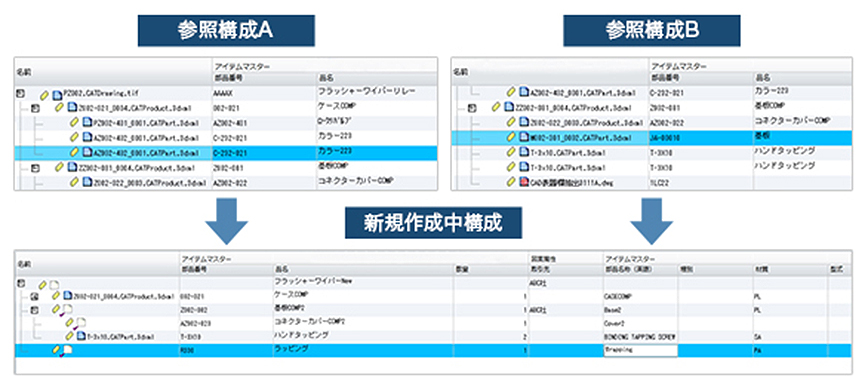This screenshot has width=868, height=390.
Task: Click the Wrapping edit field in ラッピング row
Action: [x=640, y=350]
